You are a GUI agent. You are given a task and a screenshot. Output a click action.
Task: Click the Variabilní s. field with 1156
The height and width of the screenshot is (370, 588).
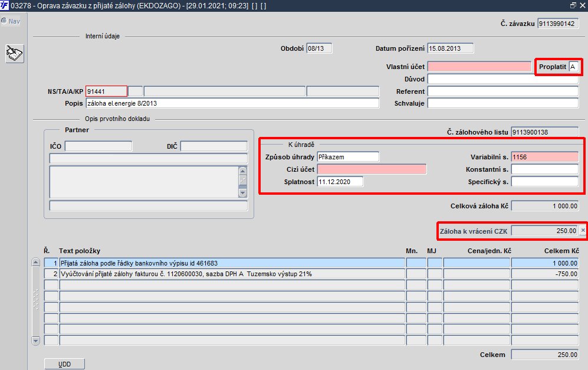[x=545, y=157]
